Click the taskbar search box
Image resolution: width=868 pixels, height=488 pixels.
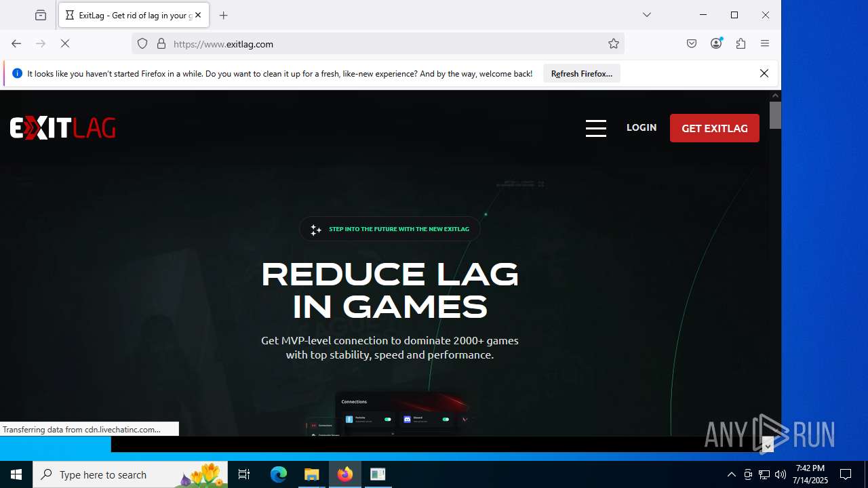tap(130, 474)
